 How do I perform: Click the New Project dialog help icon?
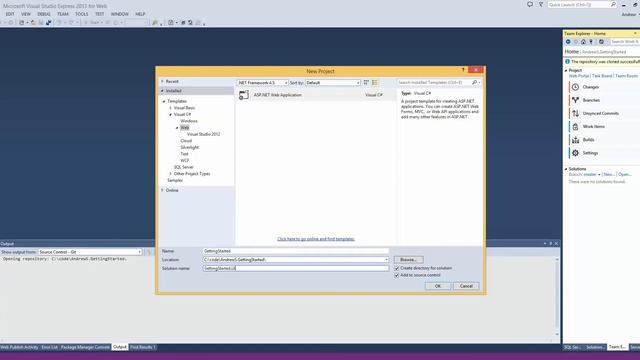tap(463, 70)
